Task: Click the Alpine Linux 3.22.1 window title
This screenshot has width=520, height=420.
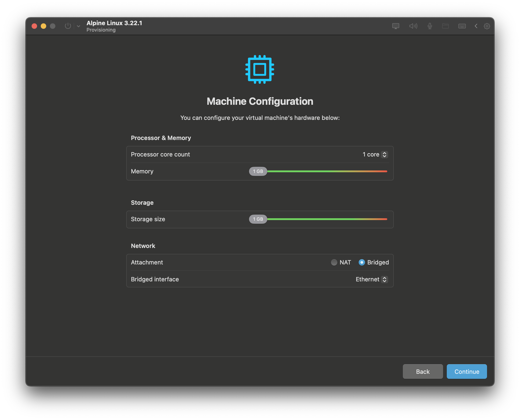Action: (x=114, y=23)
